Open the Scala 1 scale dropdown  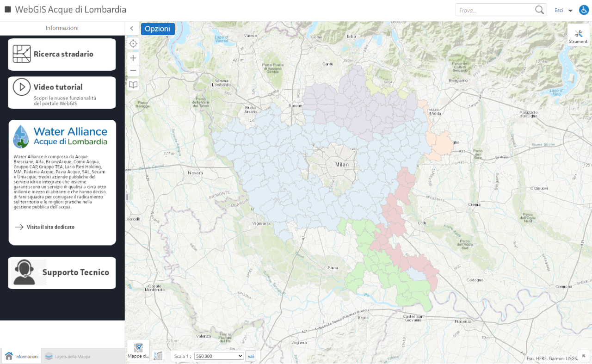pos(218,356)
